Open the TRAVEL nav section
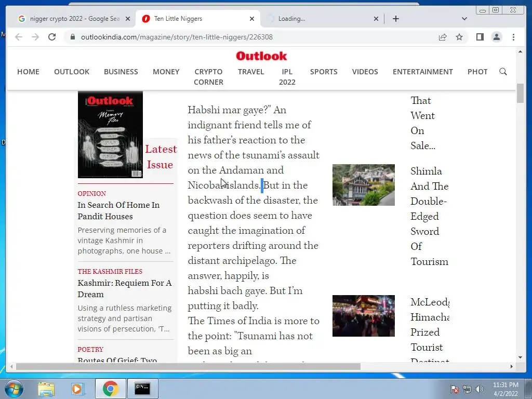 click(251, 72)
